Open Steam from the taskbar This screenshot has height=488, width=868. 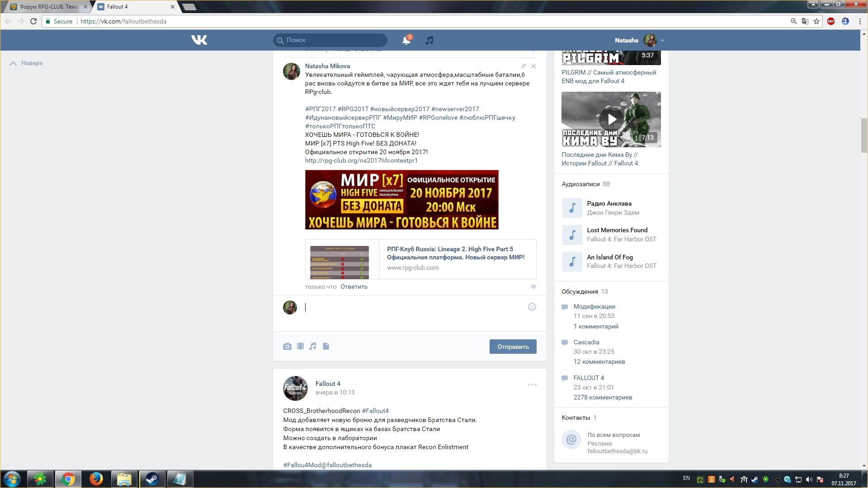click(152, 479)
